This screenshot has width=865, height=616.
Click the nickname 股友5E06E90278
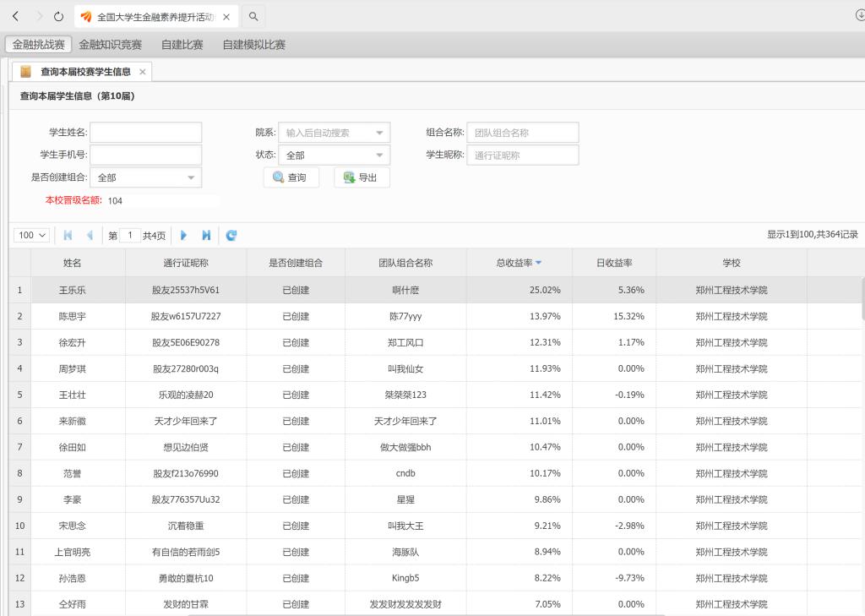(x=186, y=342)
